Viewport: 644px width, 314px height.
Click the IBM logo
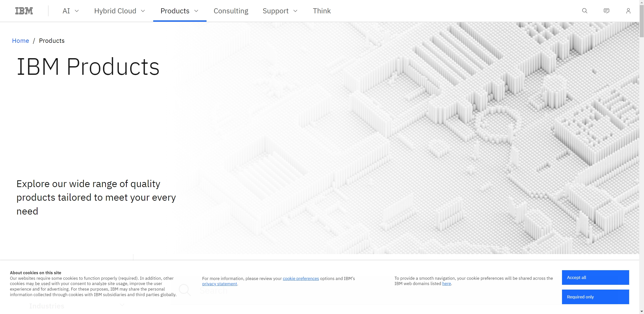(24, 11)
